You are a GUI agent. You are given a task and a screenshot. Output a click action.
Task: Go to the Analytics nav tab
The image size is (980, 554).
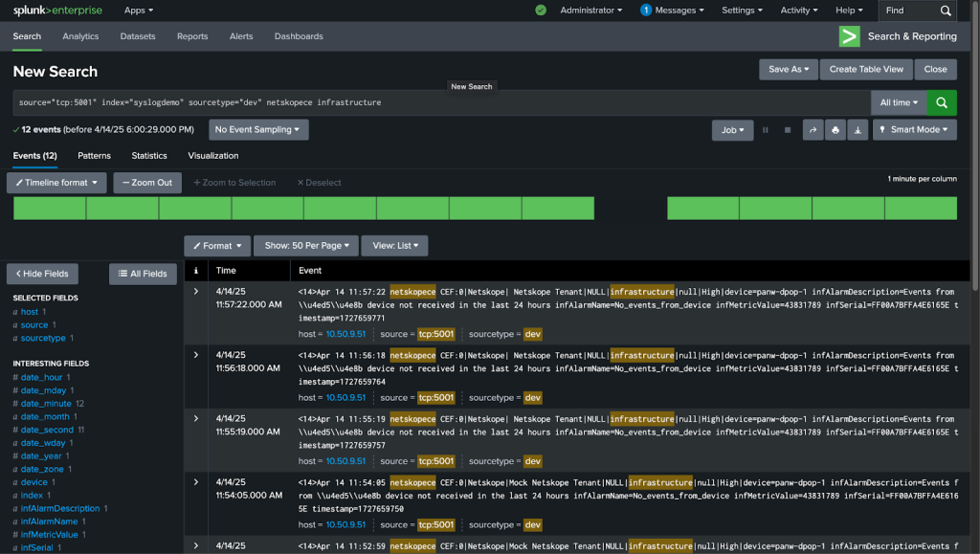tap(80, 36)
